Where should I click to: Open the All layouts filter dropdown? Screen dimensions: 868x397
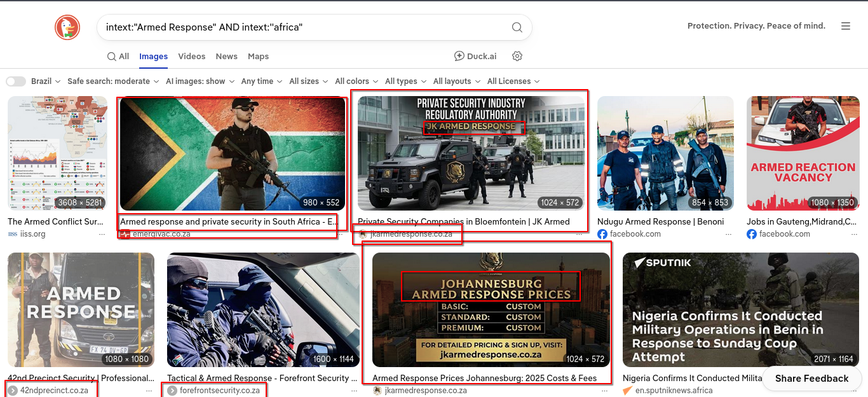coord(457,81)
